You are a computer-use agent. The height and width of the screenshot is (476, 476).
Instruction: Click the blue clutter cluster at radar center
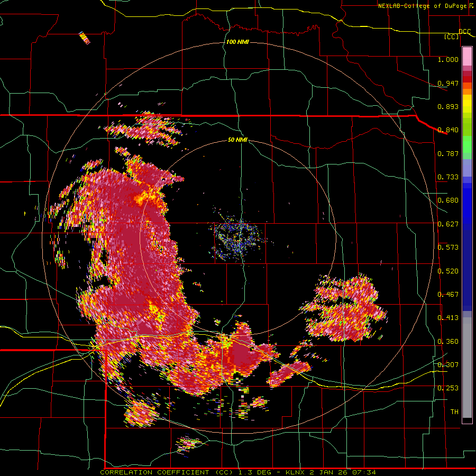239,239
